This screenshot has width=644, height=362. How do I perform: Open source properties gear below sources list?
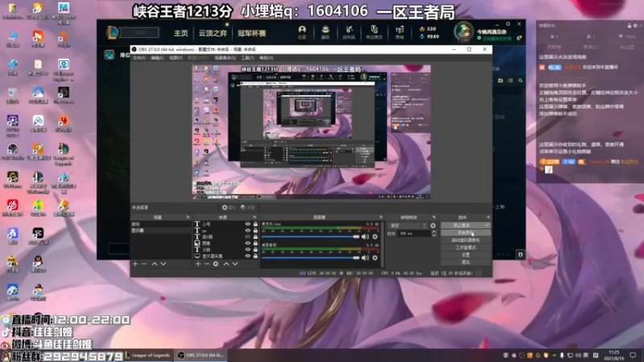pyautogui.click(x=216, y=264)
